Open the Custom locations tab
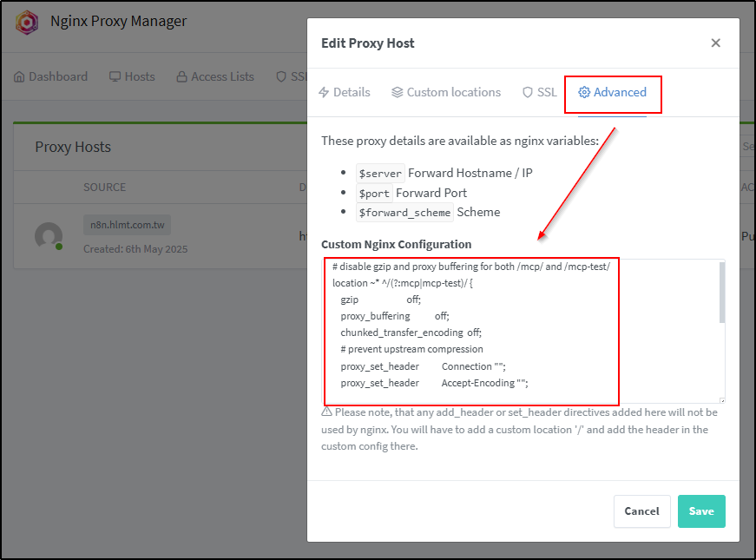 coord(446,92)
